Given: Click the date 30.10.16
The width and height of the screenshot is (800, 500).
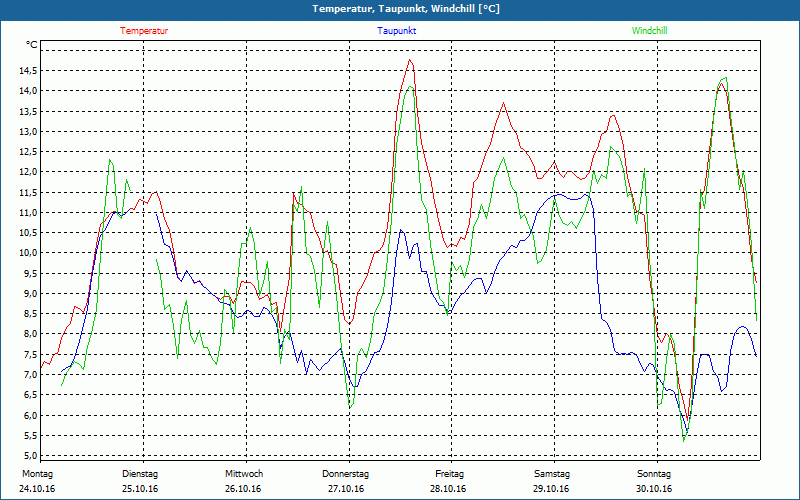Looking at the screenshot, I should [x=654, y=489].
